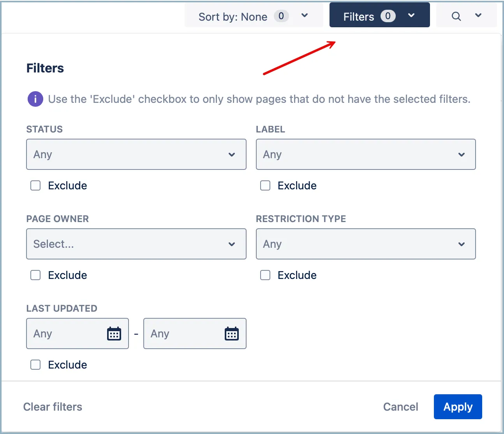Check Exclude under Last Updated
This screenshot has height=434, width=504.
[x=35, y=365]
